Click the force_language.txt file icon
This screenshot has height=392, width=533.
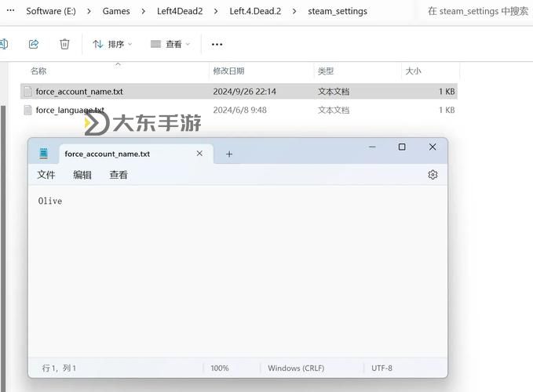28,110
